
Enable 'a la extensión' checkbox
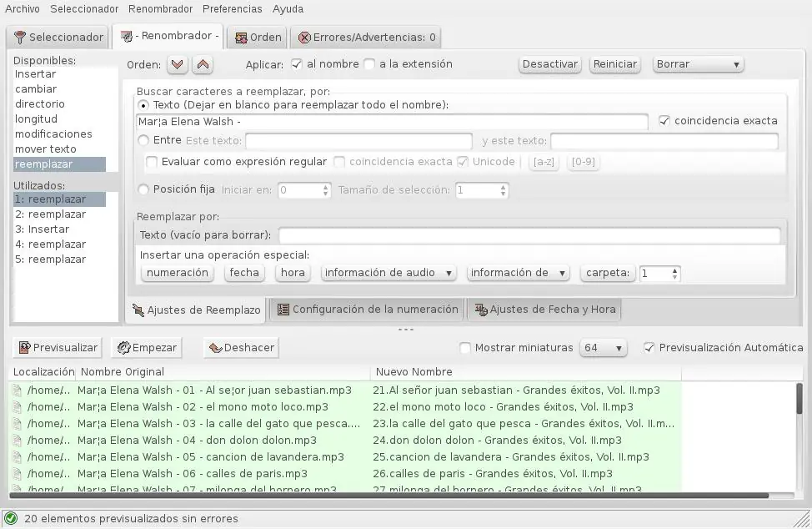tap(369, 64)
